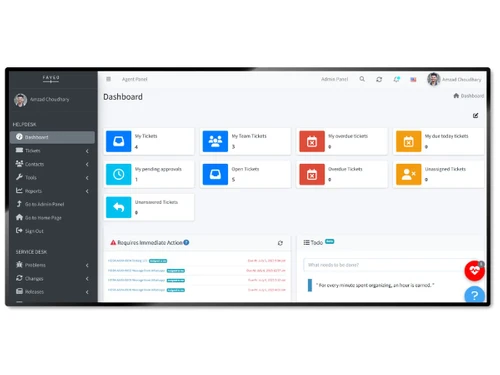Click the 'What needs to be done?' todo field
The width and height of the screenshot is (500, 375).
387,265
